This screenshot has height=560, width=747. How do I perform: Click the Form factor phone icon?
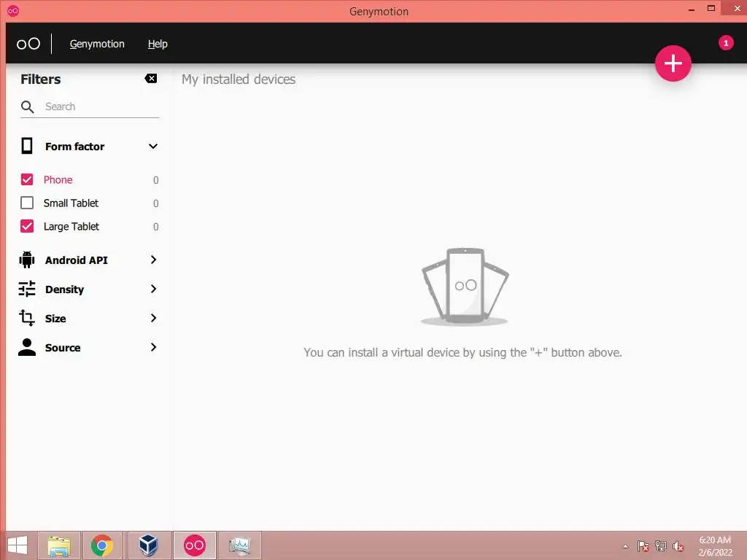click(x=27, y=146)
